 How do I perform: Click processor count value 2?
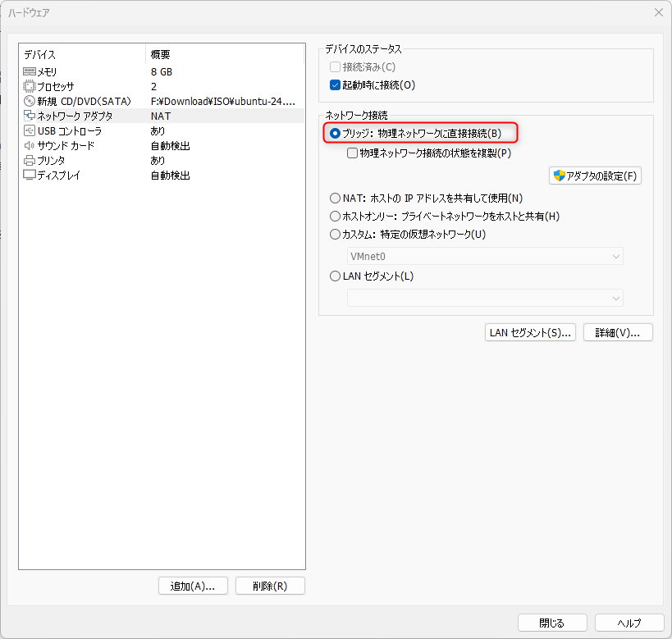tap(154, 86)
